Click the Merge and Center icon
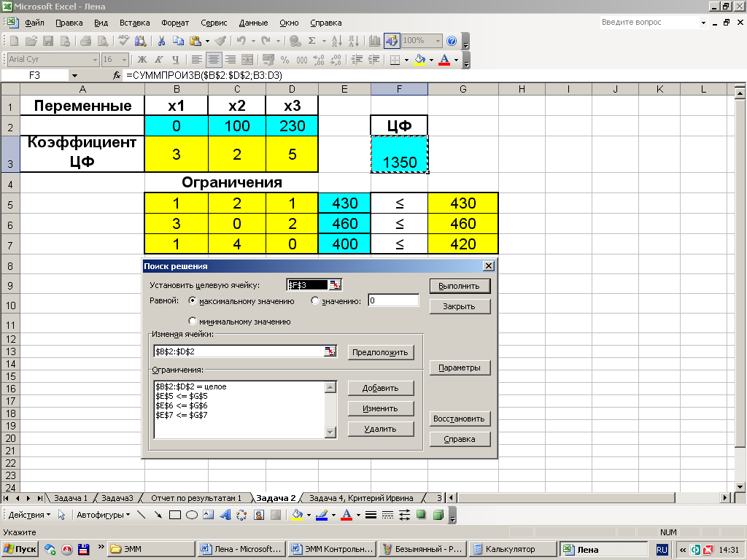The width and height of the screenshot is (747, 560). [247, 60]
